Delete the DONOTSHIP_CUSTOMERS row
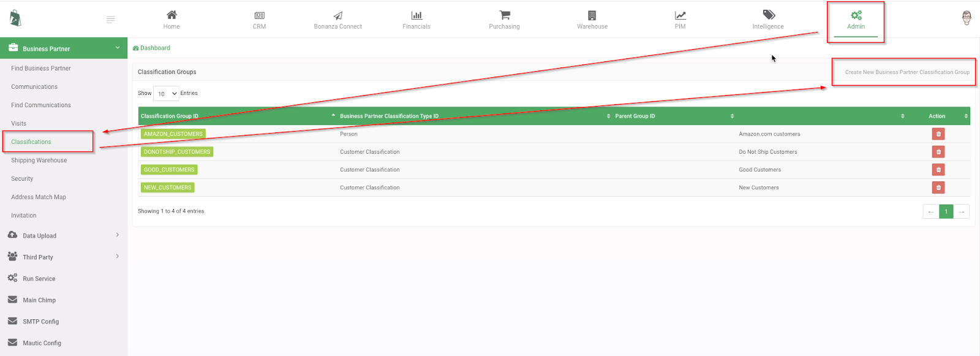This screenshot has width=980, height=356. coord(938,151)
